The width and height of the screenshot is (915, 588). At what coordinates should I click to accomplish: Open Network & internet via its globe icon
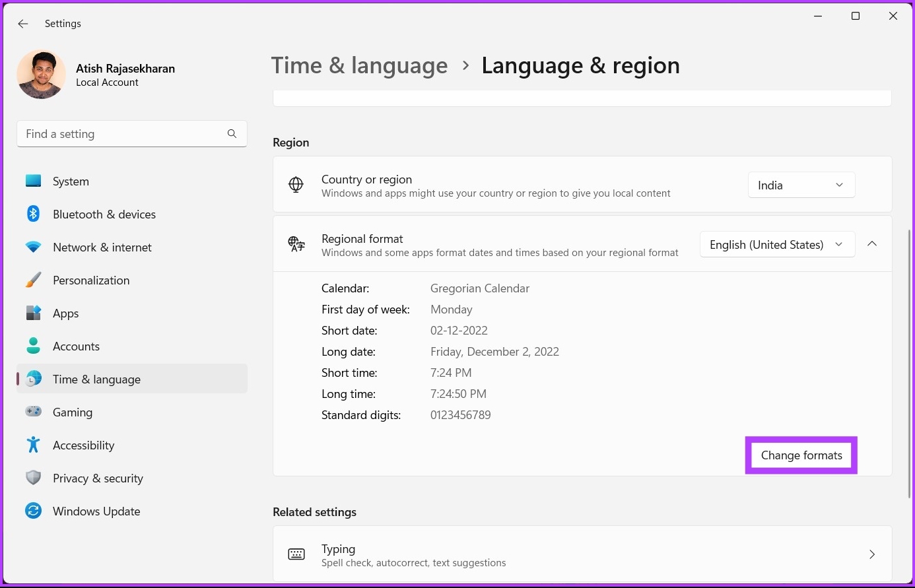33,247
